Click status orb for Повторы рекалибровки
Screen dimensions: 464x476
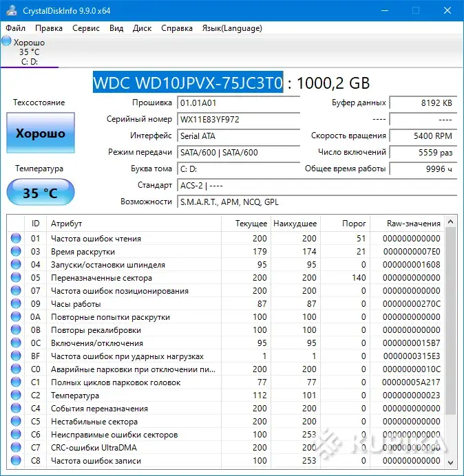pos(16,329)
